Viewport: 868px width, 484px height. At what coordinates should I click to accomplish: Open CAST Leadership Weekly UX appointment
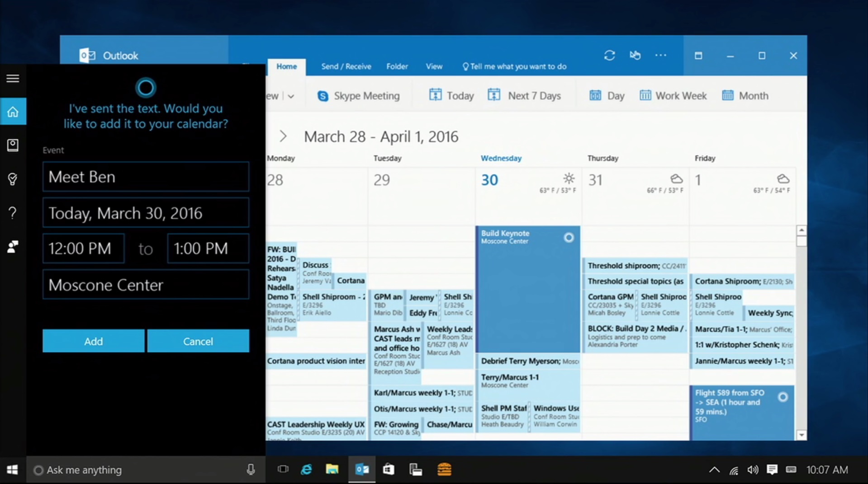pos(316,428)
